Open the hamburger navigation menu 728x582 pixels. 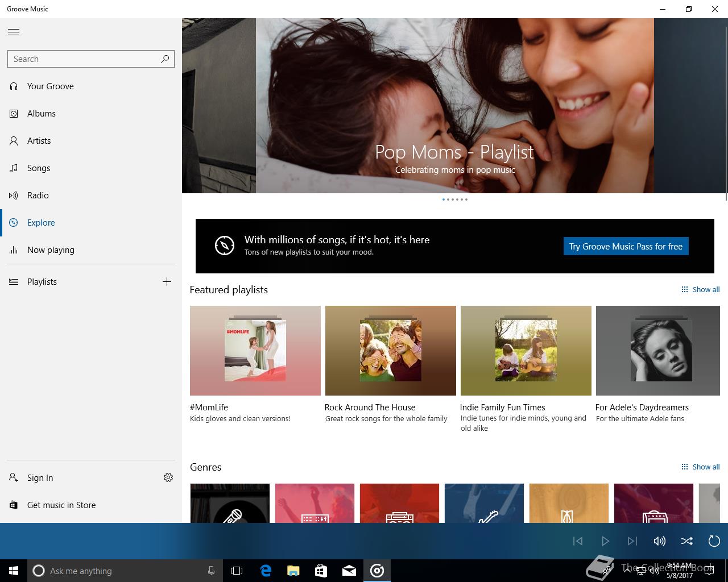[14, 32]
